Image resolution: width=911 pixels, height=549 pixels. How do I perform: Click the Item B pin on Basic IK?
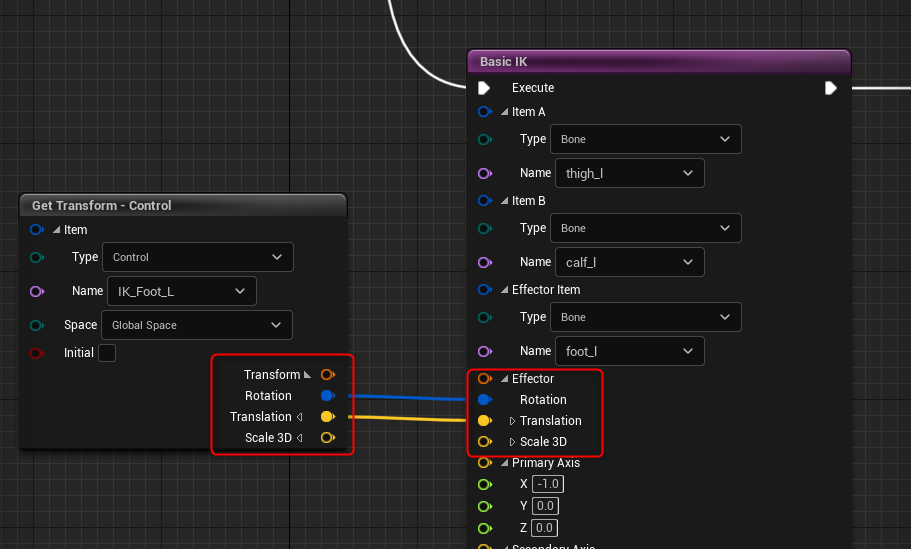485,200
